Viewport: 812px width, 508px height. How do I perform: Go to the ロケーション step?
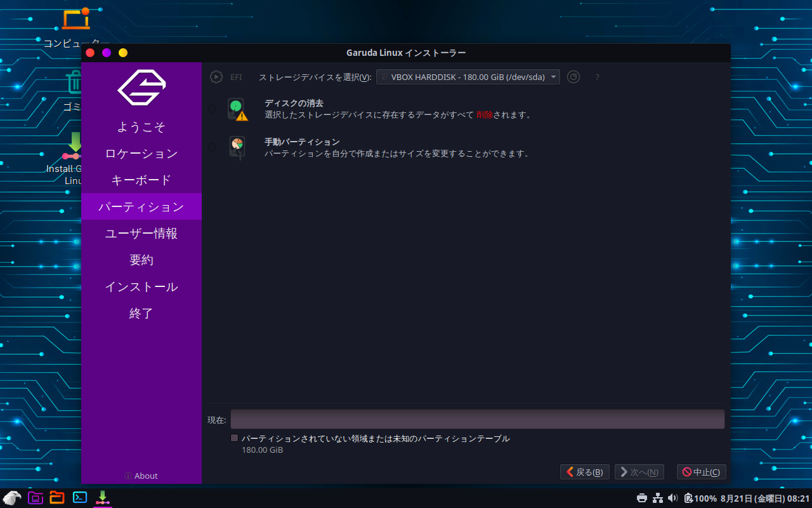[x=141, y=154]
